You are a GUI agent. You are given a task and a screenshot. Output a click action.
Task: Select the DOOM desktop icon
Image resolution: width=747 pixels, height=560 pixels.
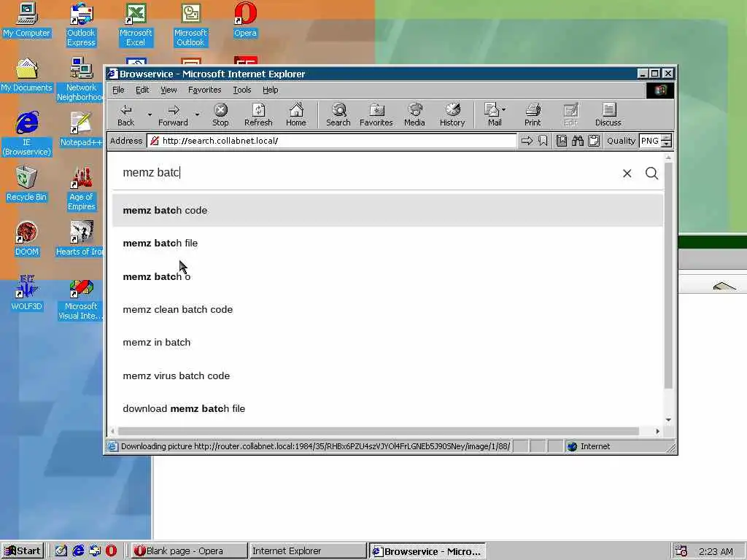pos(27,238)
